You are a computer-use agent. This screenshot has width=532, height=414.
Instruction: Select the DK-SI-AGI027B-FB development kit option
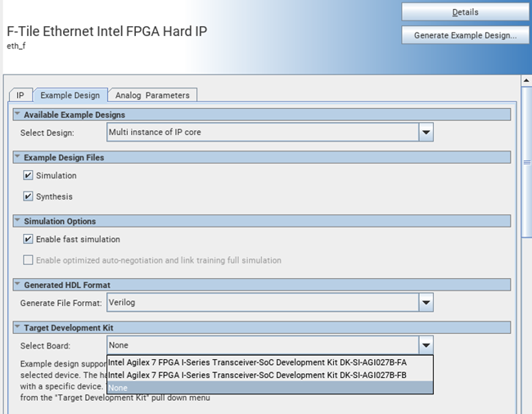[257, 375]
